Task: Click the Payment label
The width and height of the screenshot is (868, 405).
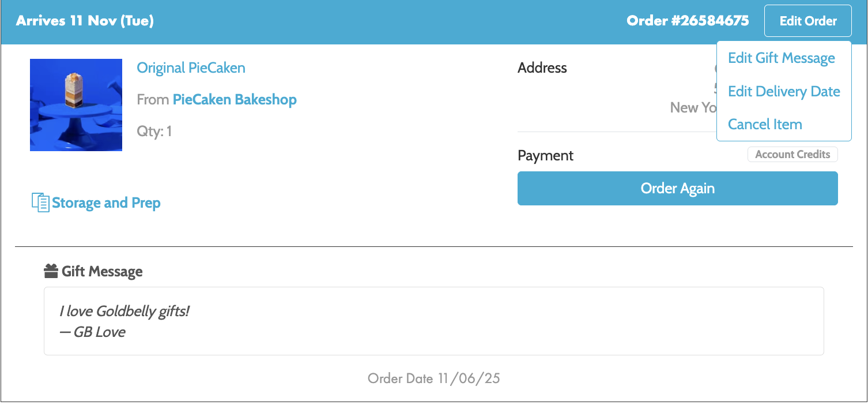Action: click(x=545, y=156)
